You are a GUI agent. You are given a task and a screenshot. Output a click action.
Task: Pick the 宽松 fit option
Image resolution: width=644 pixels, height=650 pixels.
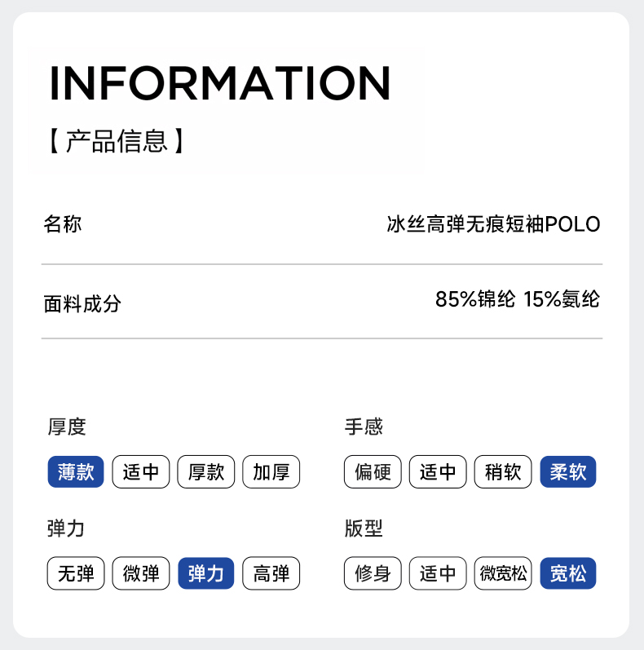(568, 573)
